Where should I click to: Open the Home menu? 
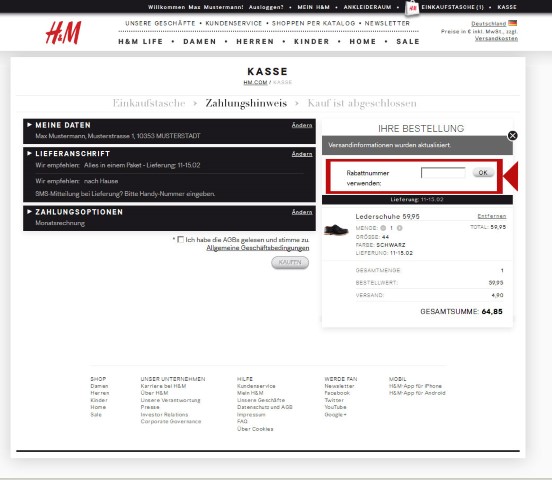pyautogui.click(x=363, y=42)
